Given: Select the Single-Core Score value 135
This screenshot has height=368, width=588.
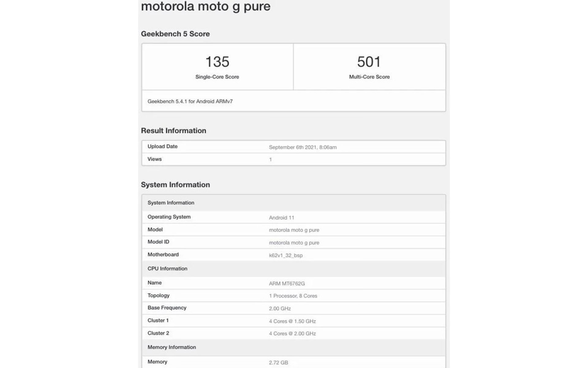Looking at the screenshot, I should click(217, 62).
